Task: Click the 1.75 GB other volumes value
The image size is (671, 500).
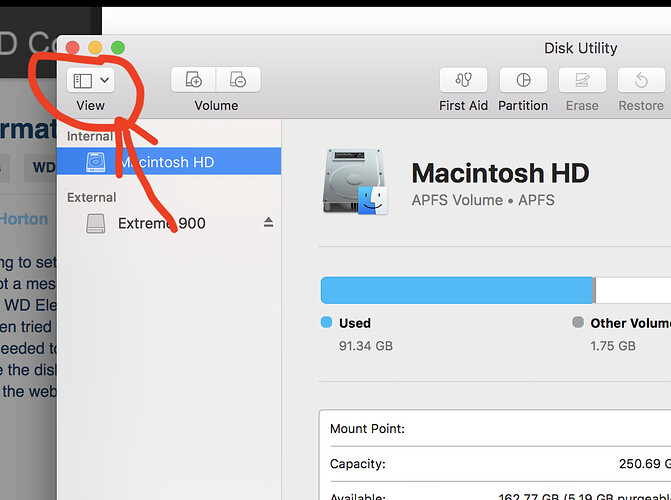Action: pos(613,345)
